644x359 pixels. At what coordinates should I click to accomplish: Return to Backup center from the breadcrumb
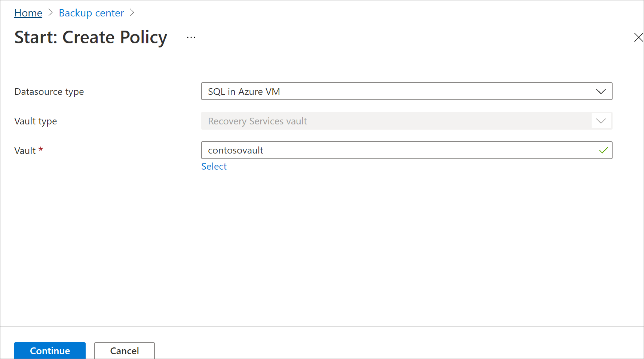click(x=91, y=12)
